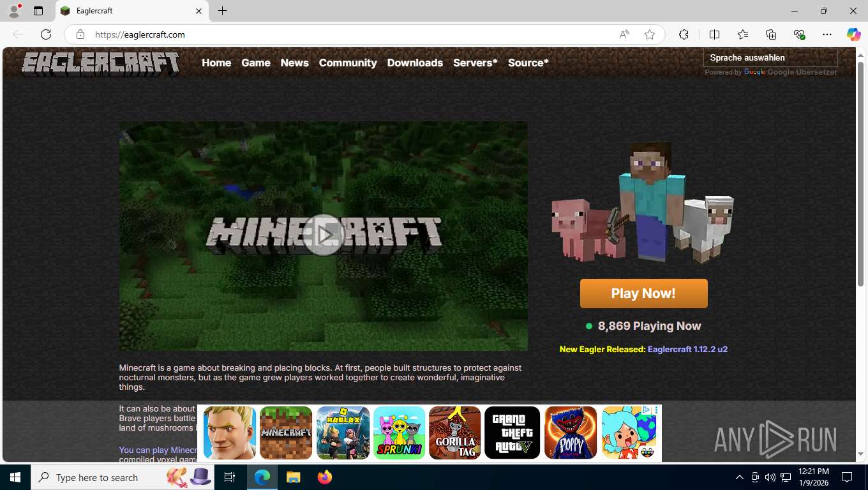The image size is (868, 490).
Task: Open Task View on the taskbar
Action: coord(230,477)
